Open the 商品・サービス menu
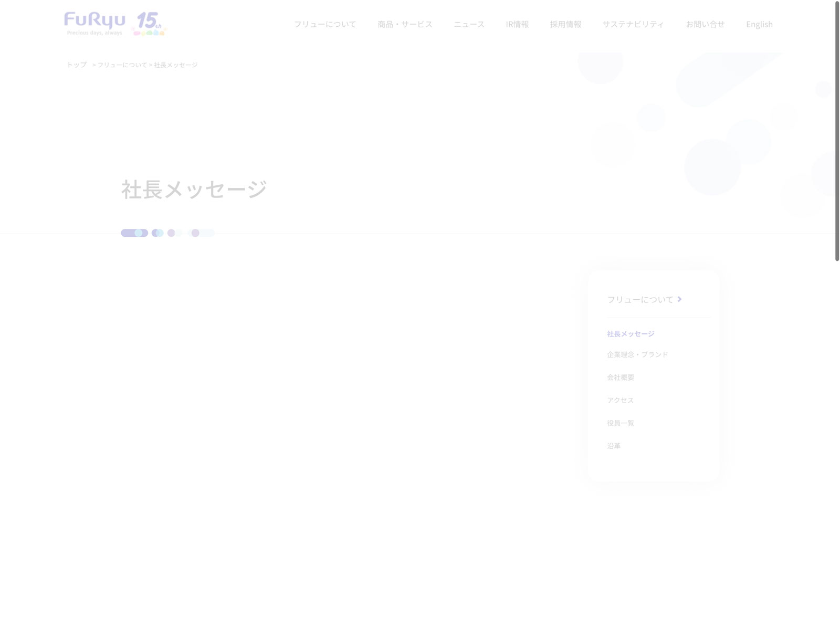The image size is (840, 630). pos(405,24)
